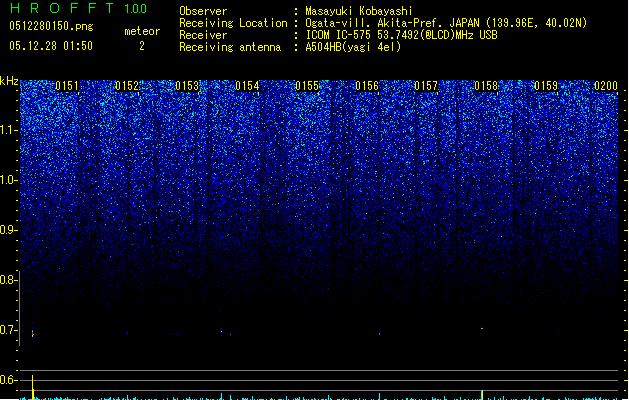Click the 0152 time marker
Viewport: 629px width, 400px height.
[x=127, y=86]
